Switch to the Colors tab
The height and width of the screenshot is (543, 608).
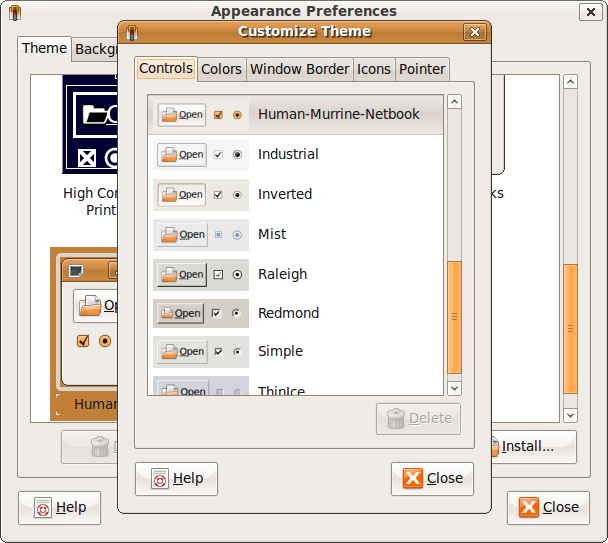[x=221, y=69]
